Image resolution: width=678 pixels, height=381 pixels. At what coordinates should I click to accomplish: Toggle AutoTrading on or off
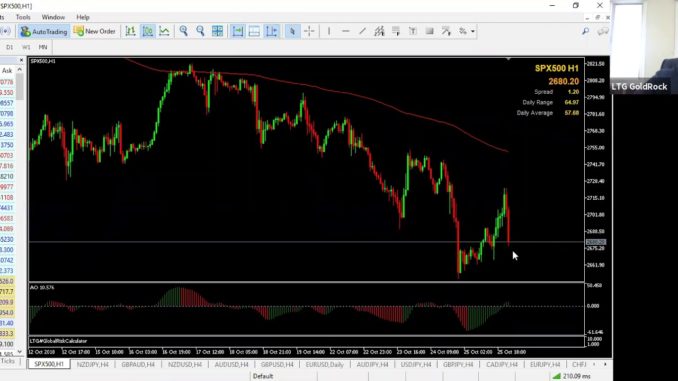44,31
